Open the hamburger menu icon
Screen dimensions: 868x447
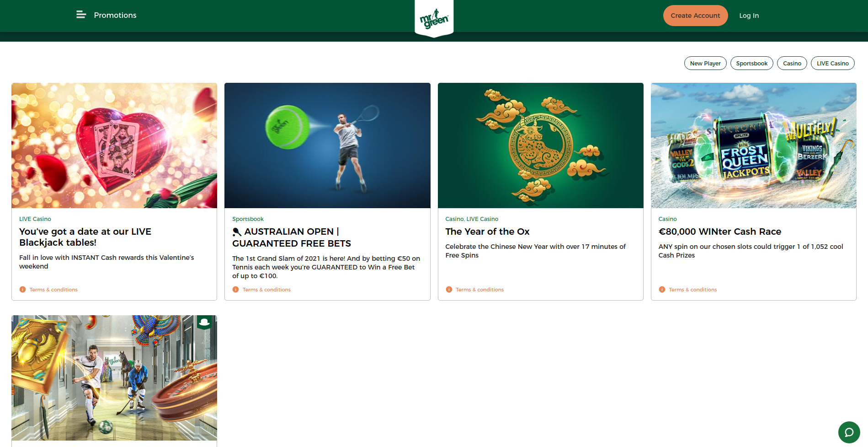point(81,15)
